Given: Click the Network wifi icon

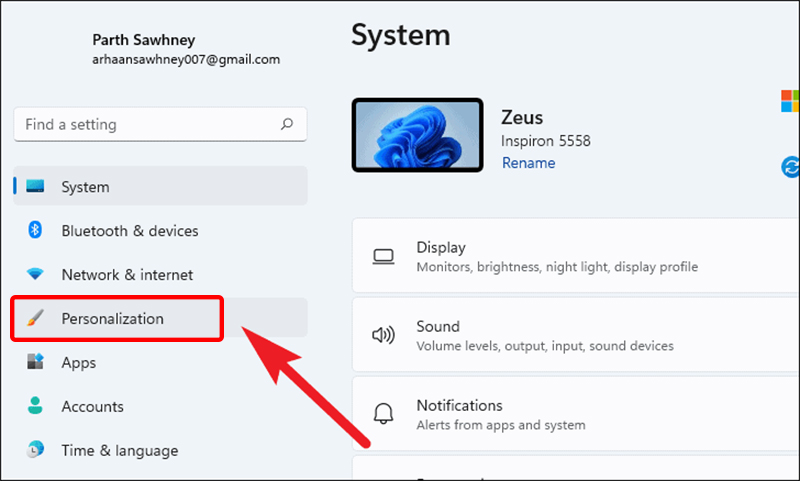Looking at the screenshot, I should 35,274.
